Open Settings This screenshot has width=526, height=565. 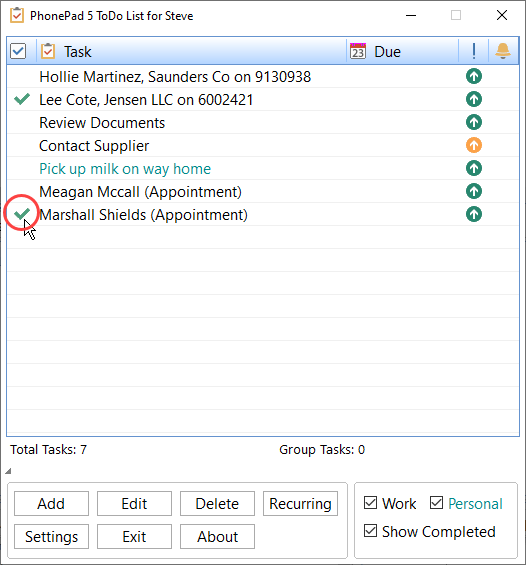(51, 537)
